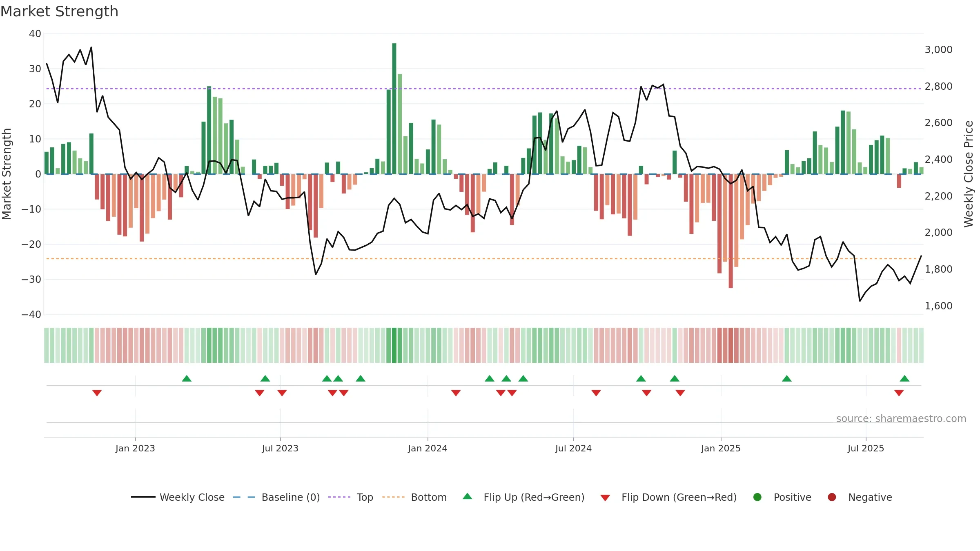The image size is (980, 551).
Task: Click the Weekly Close Price axis title
Action: [x=969, y=174]
